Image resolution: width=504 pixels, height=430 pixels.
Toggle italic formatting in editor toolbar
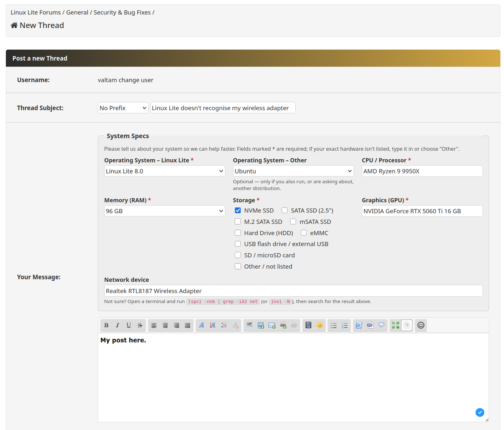point(117,325)
